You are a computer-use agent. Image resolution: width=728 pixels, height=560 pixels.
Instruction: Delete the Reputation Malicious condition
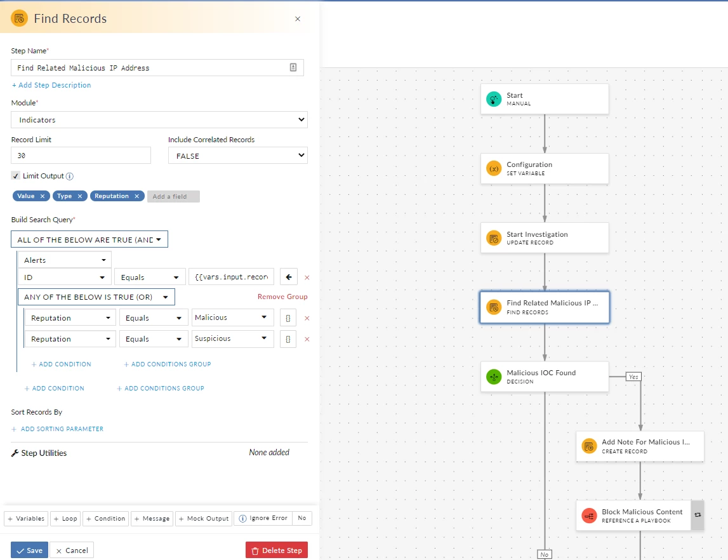[307, 319]
